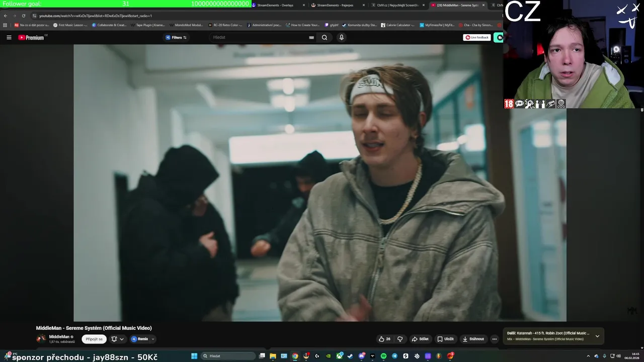Open Telegram from the taskbar
Viewport: 644px width, 362px height.
click(x=394, y=356)
